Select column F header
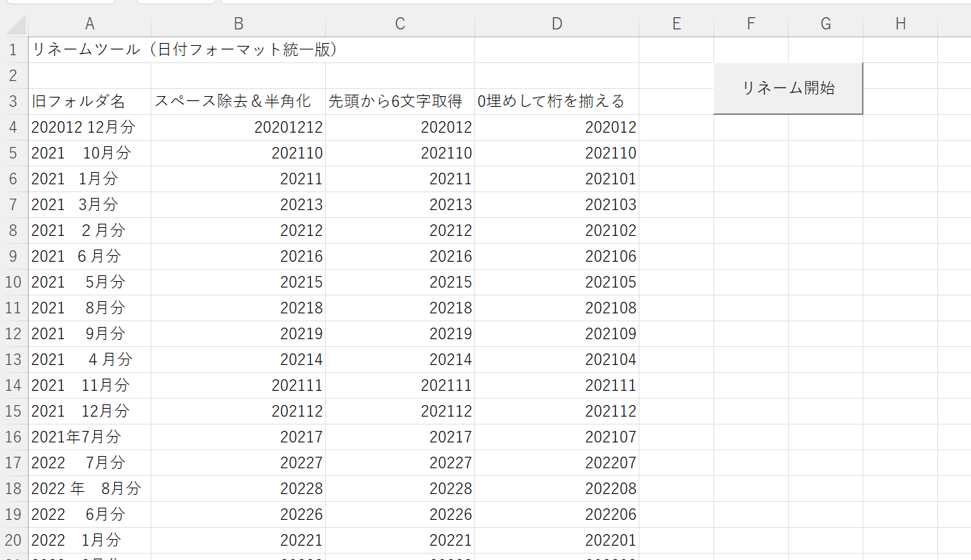The width and height of the screenshot is (971, 560). (x=751, y=24)
